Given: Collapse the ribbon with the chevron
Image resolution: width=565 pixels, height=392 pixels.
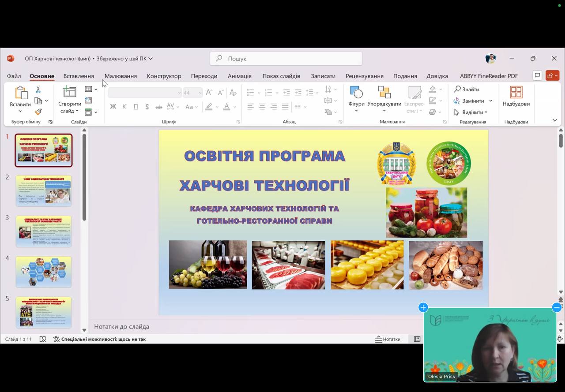Looking at the screenshot, I should [x=554, y=120].
